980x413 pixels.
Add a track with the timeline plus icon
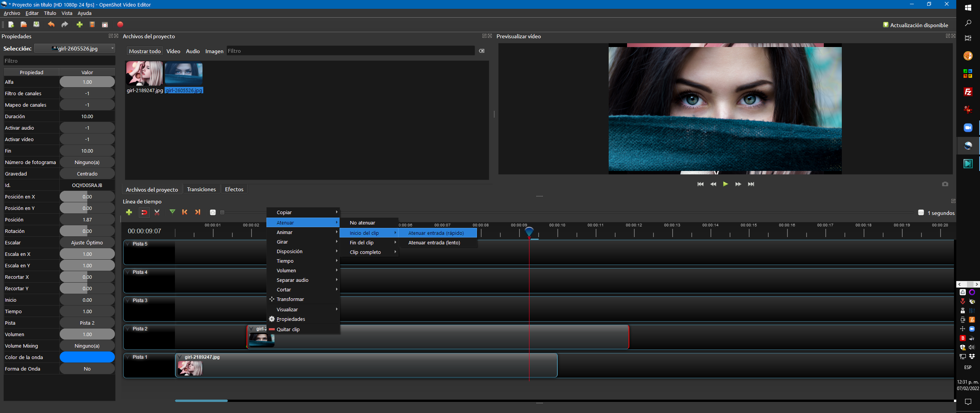click(129, 212)
